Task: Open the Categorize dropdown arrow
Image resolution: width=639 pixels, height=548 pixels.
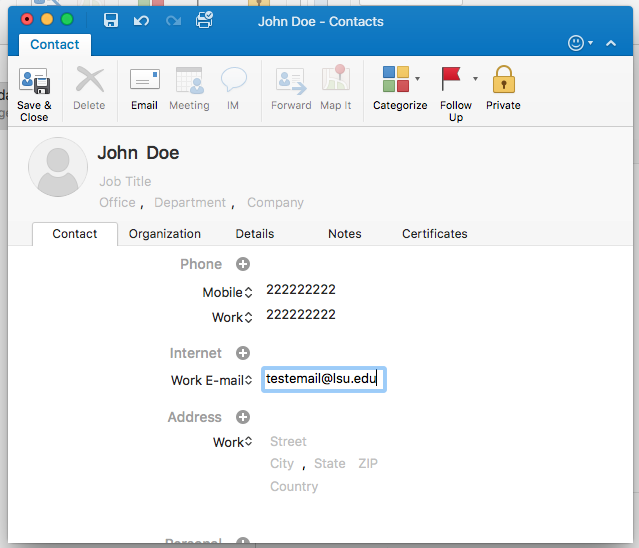Action: coord(418,78)
